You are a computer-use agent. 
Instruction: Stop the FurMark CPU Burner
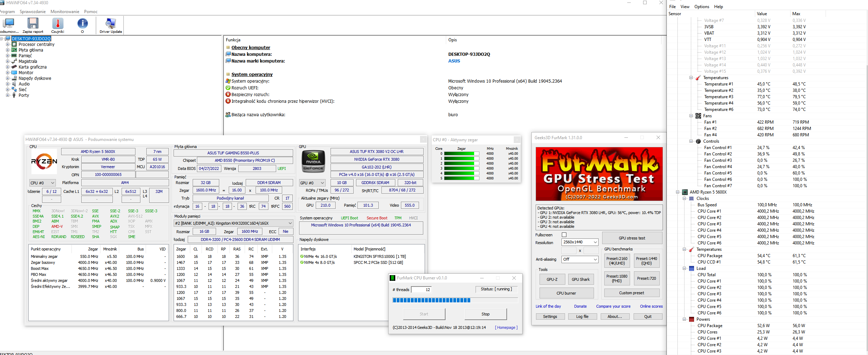(485, 314)
